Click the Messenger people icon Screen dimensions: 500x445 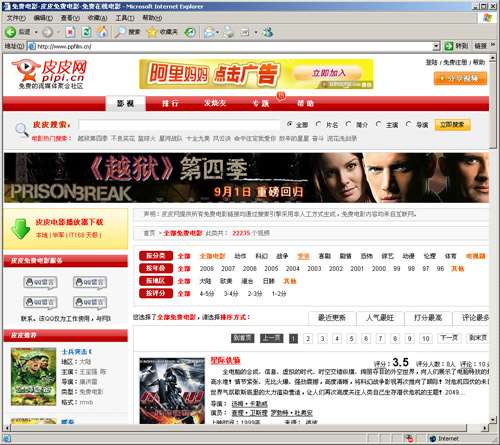(268, 32)
